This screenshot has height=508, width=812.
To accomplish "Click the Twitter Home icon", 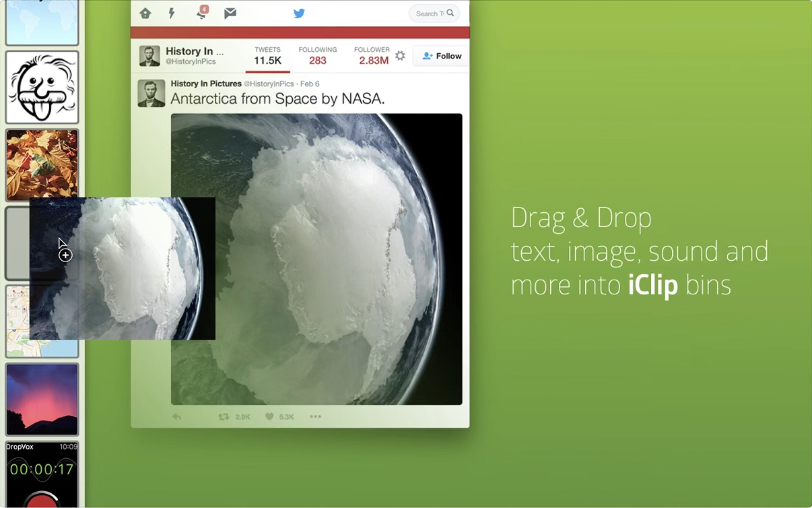I will click(145, 13).
